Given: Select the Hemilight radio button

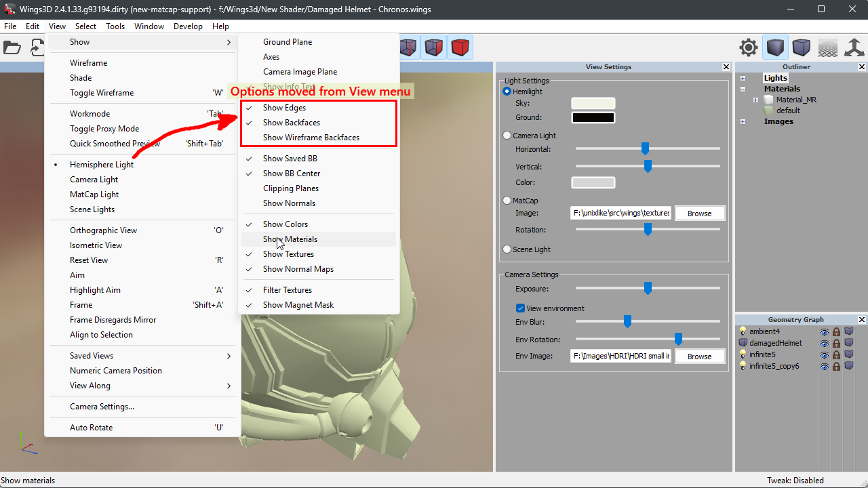Looking at the screenshot, I should pyautogui.click(x=507, y=91).
